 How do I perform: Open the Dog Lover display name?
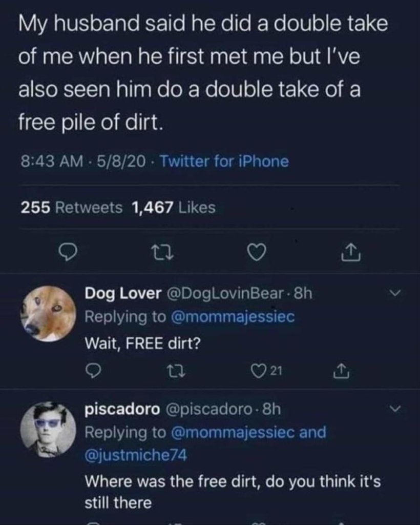121,294
